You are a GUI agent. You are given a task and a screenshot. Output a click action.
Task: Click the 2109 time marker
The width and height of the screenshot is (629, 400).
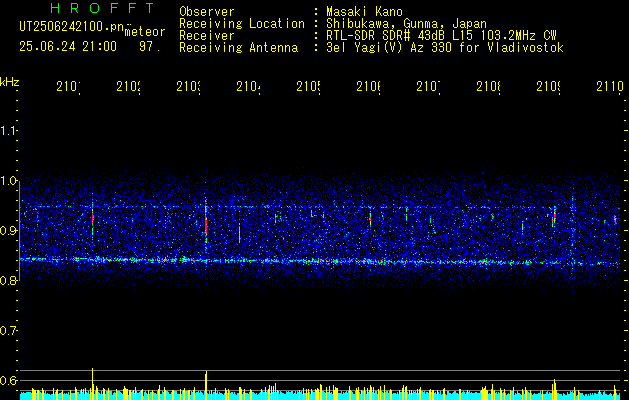coord(549,86)
